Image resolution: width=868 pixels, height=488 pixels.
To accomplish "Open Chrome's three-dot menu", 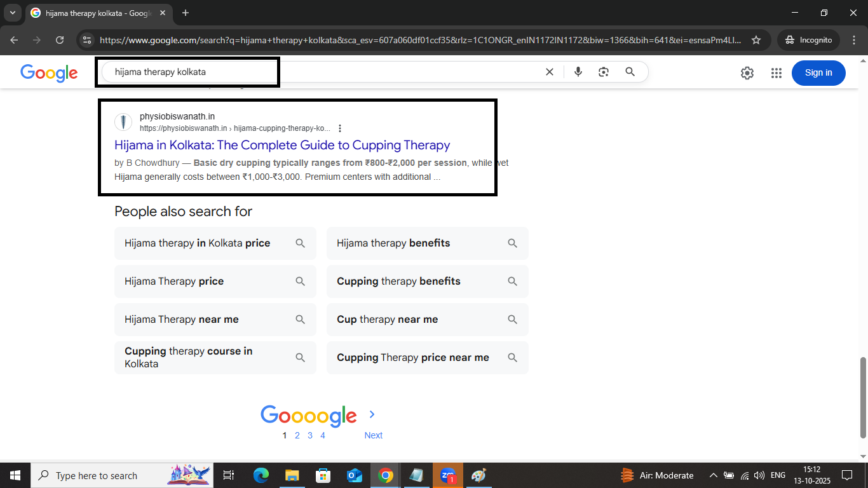I will click(855, 39).
